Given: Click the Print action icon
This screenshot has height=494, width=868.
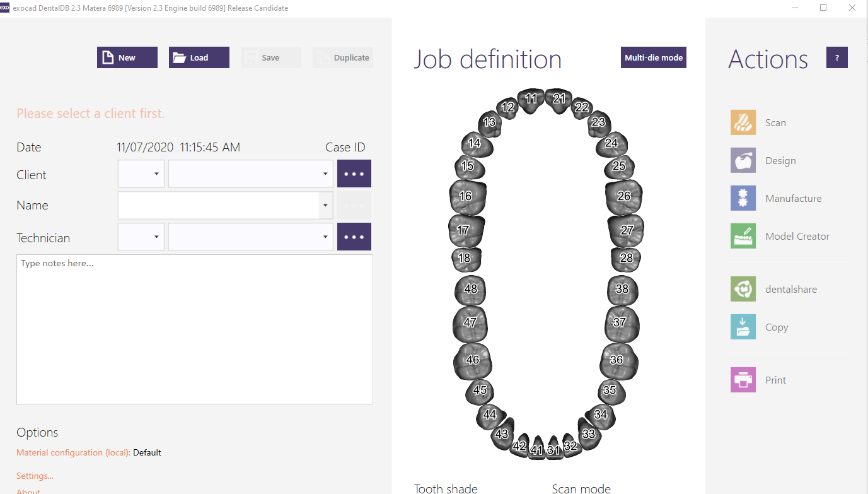Looking at the screenshot, I should pyautogui.click(x=743, y=380).
